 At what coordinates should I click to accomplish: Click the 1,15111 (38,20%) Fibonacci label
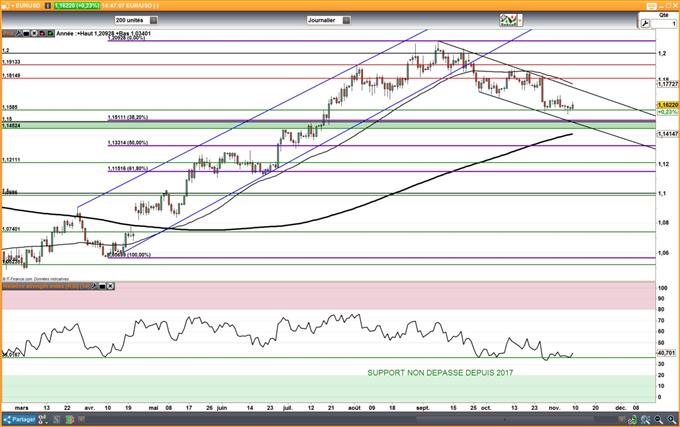point(128,117)
